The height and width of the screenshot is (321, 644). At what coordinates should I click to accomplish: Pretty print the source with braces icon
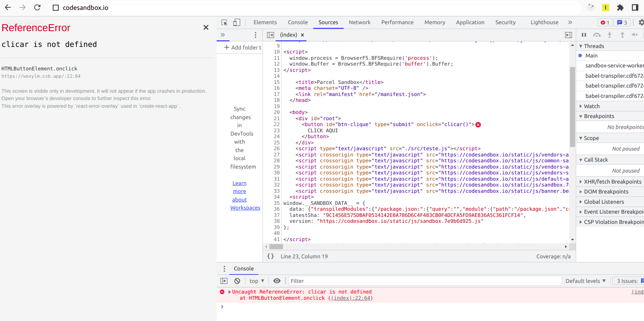click(271, 256)
